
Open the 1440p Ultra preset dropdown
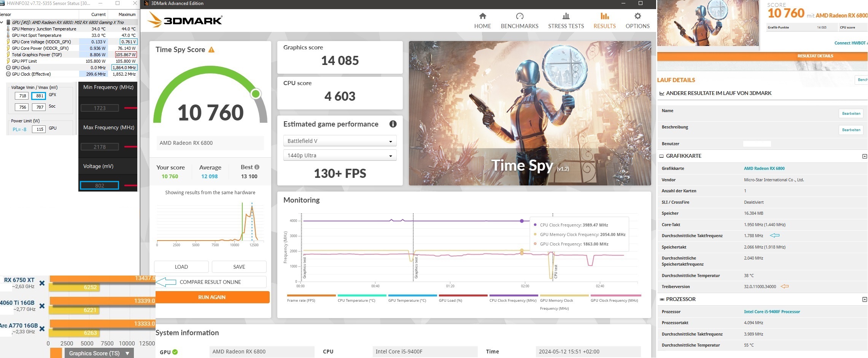tap(340, 155)
